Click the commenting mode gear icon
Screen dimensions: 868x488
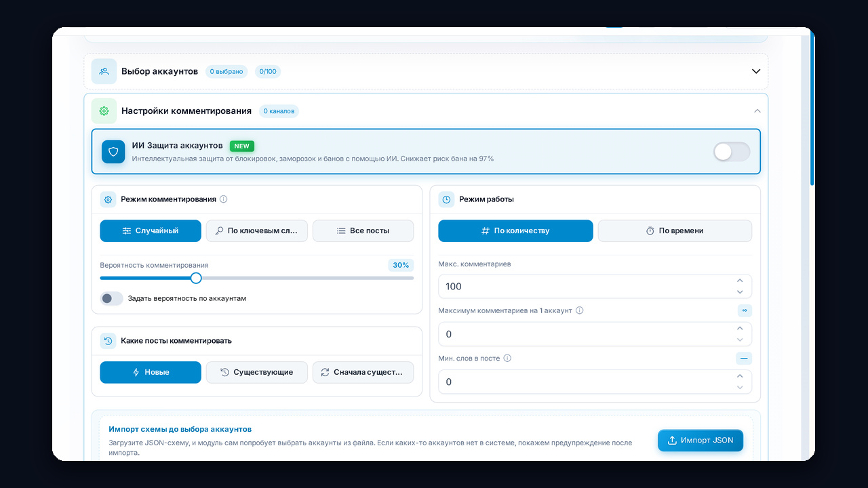(108, 199)
